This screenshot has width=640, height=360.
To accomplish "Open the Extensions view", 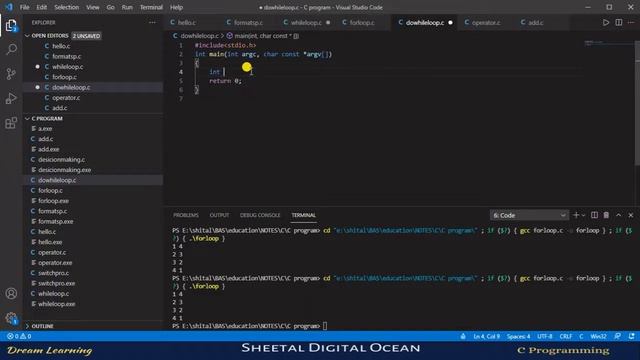I will pyautogui.click(x=11, y=123).
